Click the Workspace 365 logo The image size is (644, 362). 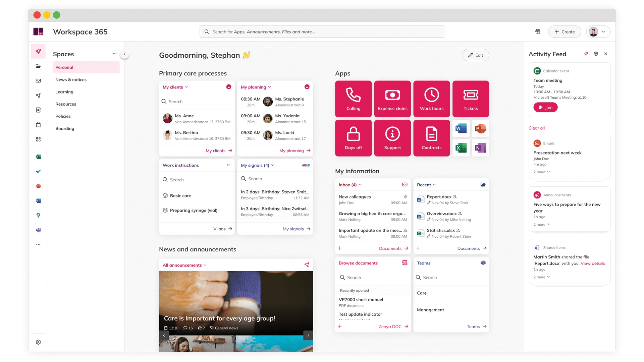pyautogui.click(x=38, y=32)
